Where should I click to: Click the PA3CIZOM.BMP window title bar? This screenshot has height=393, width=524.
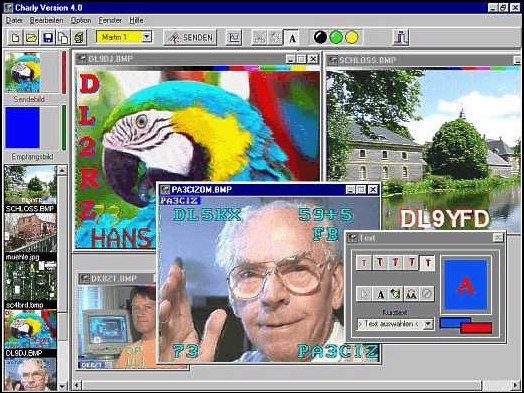tap(269, 190)
